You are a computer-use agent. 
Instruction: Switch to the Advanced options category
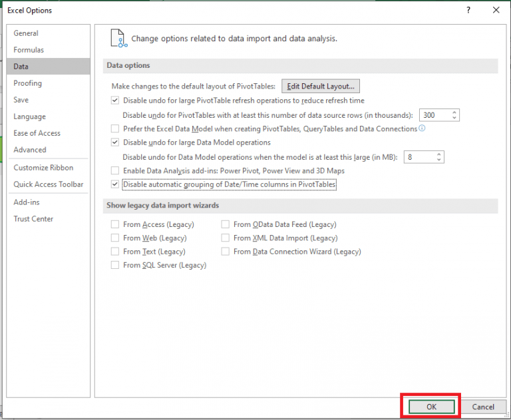[30, 150]
